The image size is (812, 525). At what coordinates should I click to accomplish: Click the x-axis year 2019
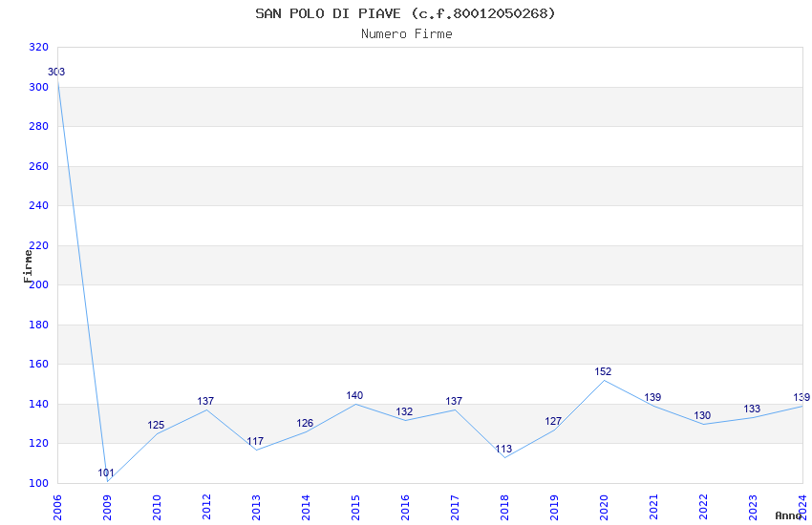(554, 508)
